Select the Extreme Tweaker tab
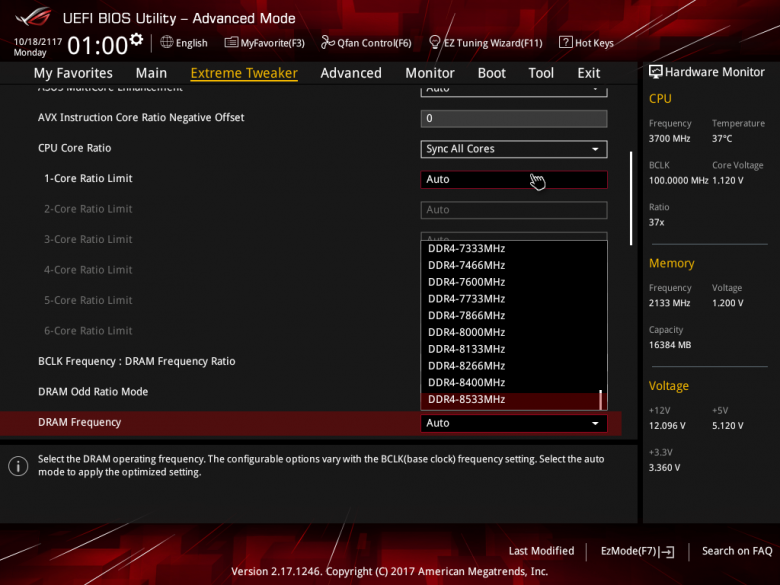The width and height of the screenshot is (780, 585). click(x=244, y=73)
